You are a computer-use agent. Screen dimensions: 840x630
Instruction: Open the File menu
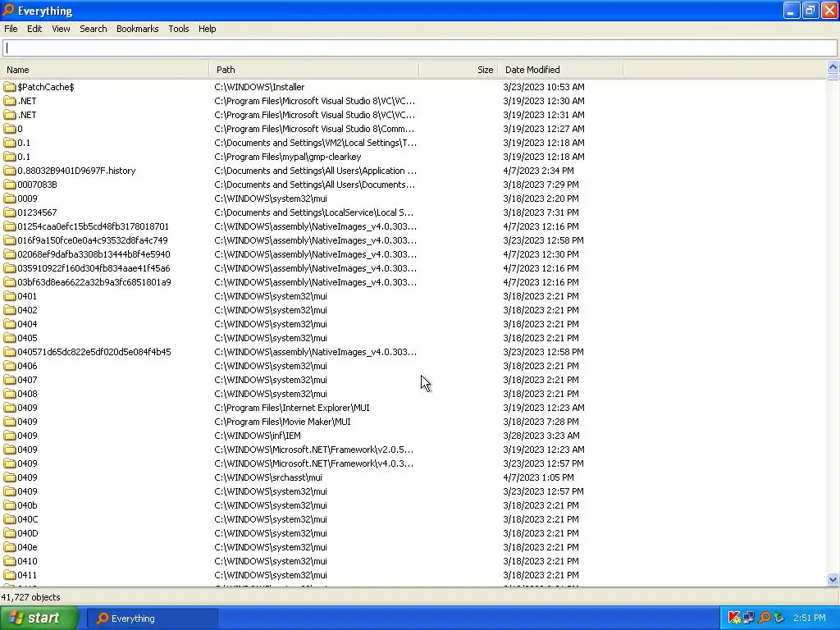coord(11,29)
